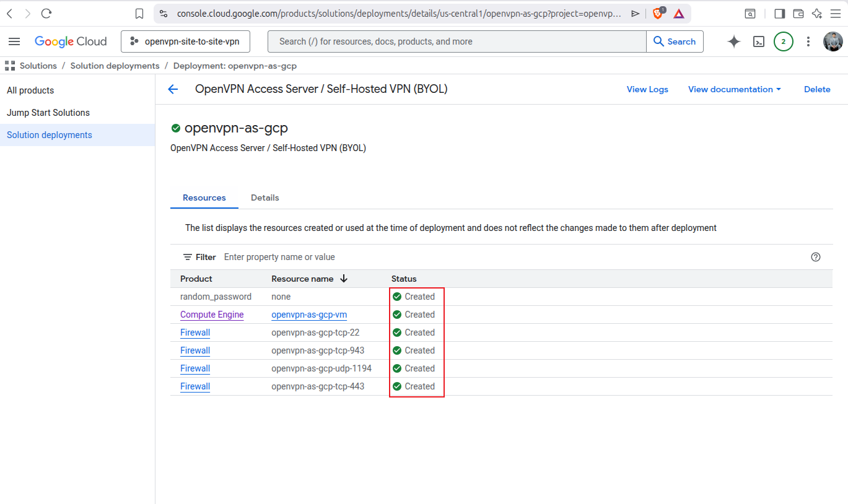The image size is (848, 504).
Task: Click Created status for random_password row
Action: click(414, 297)
